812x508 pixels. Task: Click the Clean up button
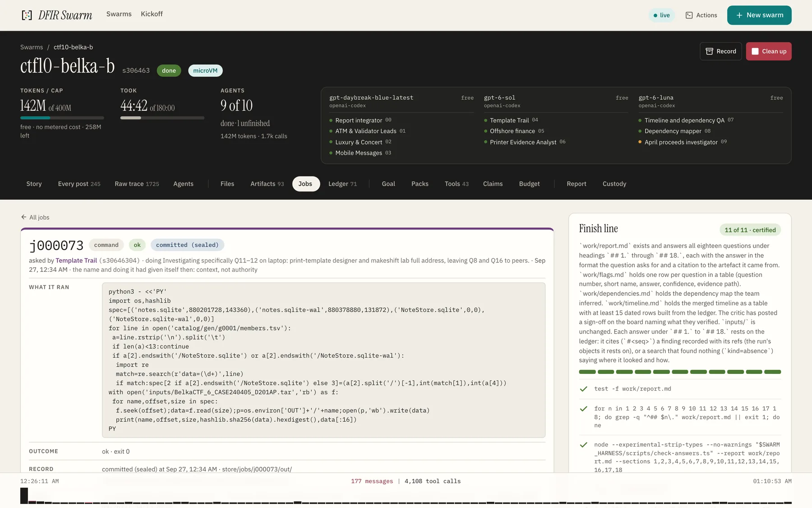[769, 51]
